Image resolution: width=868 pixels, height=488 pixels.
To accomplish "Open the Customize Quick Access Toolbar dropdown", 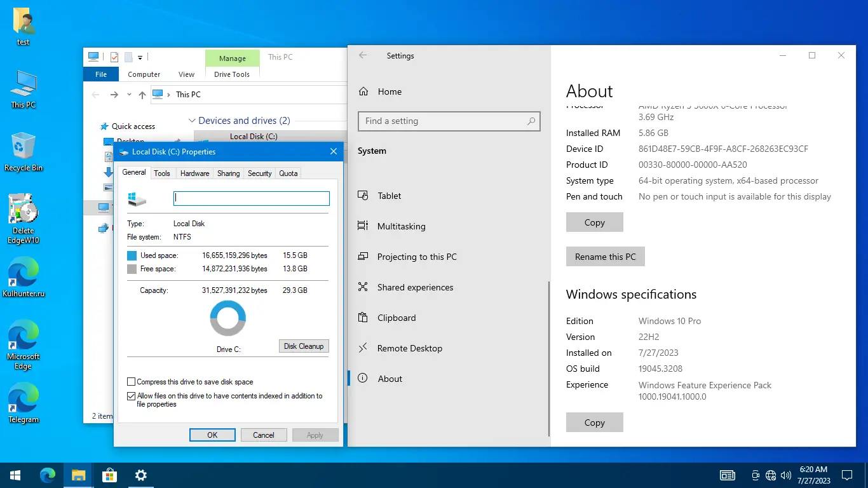I will coord(140,58).
